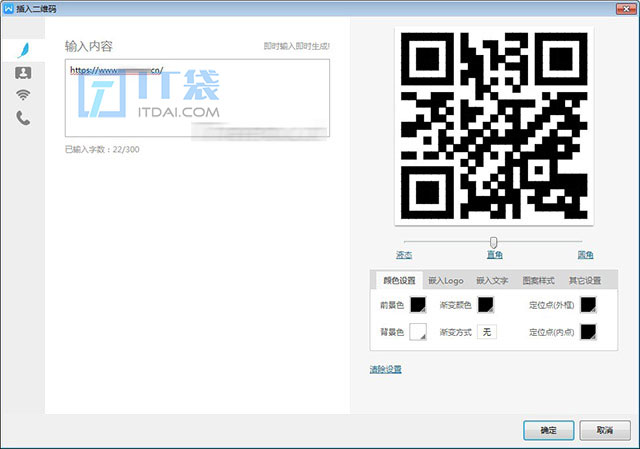Open the 图案样式 tab

(x=538, y=280)
